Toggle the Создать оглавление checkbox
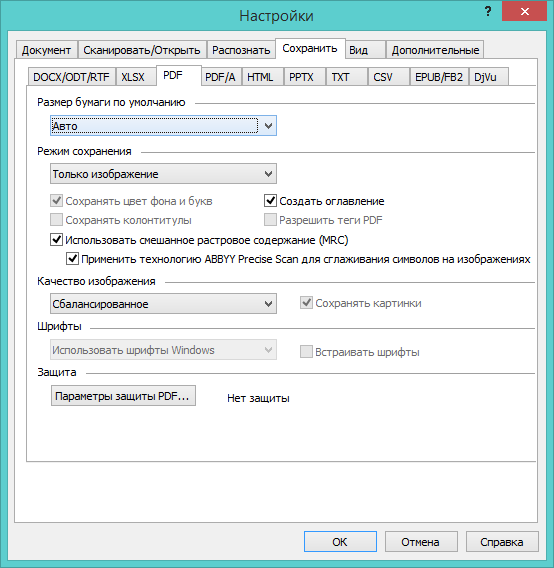The height and width of the screenshot is (568, 554). (x=270, y=200)
